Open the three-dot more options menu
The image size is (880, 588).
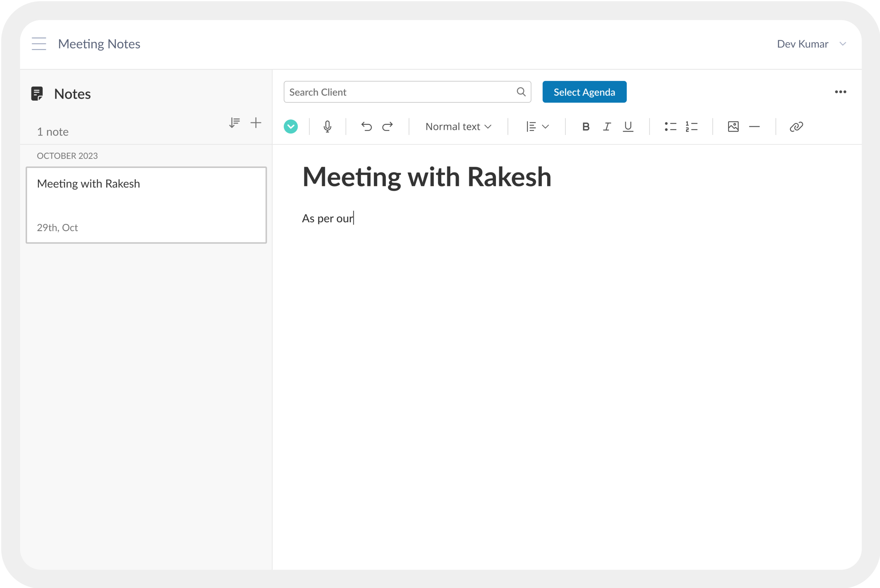tap(840, 92)
